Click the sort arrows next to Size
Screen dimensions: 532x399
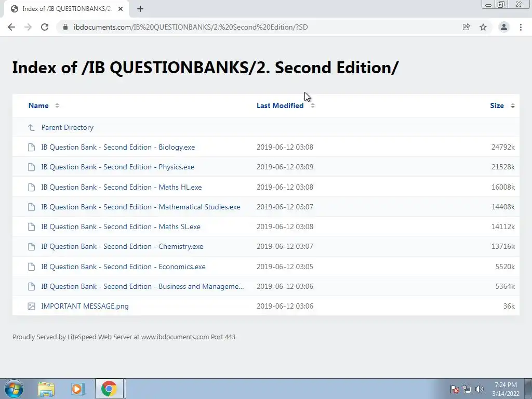point(513,105)
